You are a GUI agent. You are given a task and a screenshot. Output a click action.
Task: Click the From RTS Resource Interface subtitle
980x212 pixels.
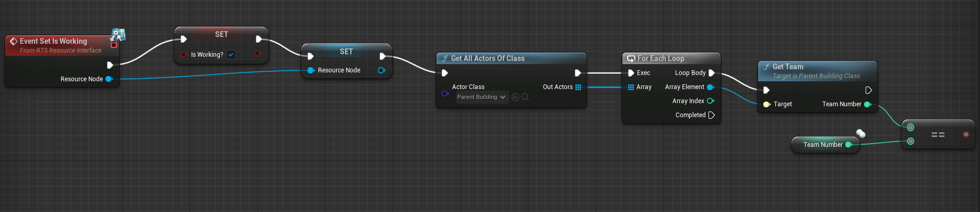coord(61,51)
